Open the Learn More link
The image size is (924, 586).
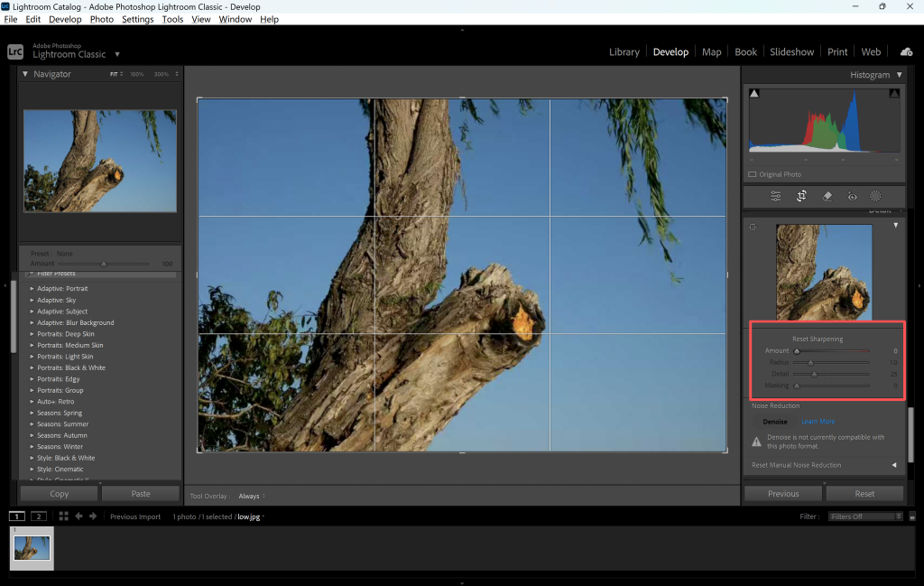click(818, 422)
